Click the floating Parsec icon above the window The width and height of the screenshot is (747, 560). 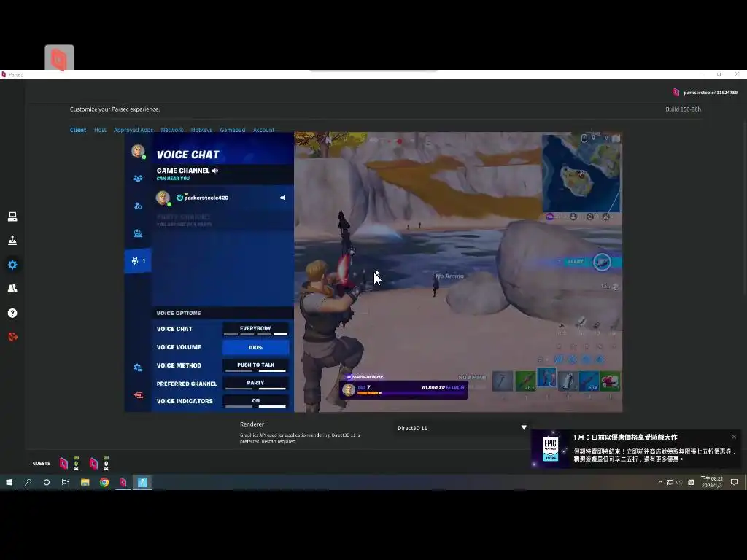[x=59, y=58]
